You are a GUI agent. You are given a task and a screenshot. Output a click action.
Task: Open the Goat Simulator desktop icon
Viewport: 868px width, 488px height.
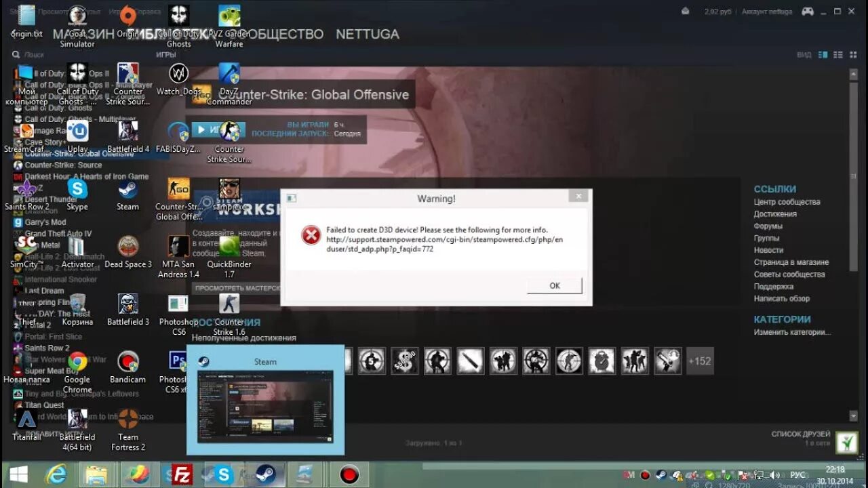77,27
